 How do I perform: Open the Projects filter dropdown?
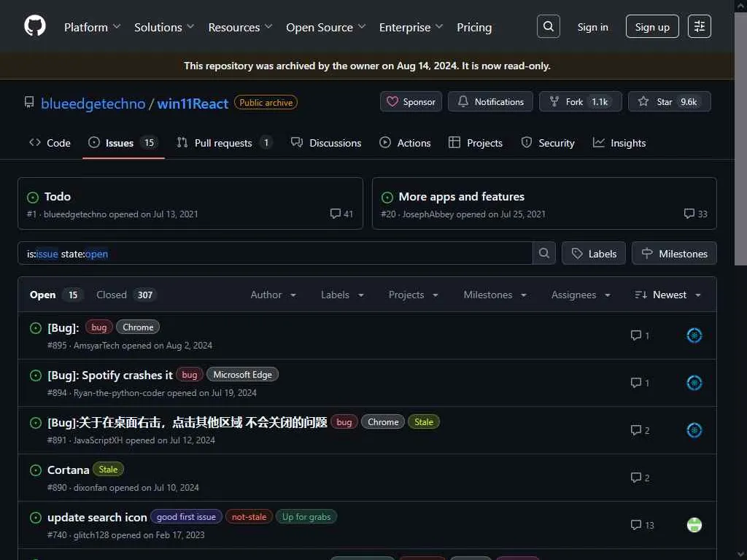point(414,295)
